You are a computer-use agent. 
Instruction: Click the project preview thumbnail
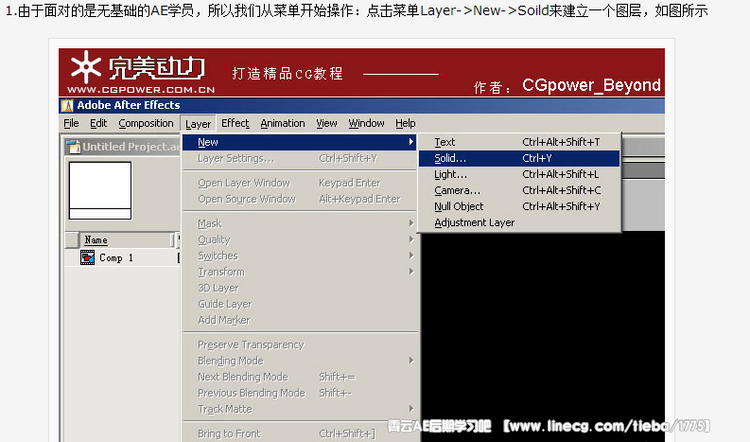coord(100,190)
